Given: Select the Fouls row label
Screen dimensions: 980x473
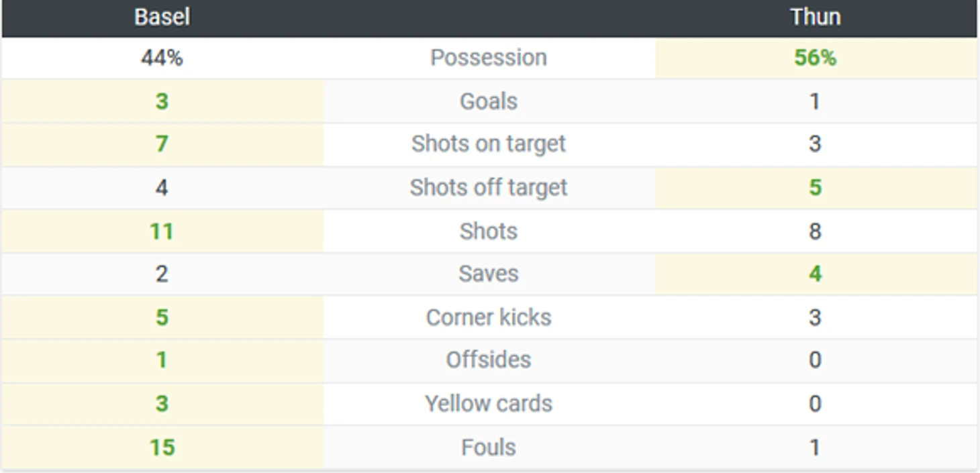Looking at the screenshot, I should point(489,447).
